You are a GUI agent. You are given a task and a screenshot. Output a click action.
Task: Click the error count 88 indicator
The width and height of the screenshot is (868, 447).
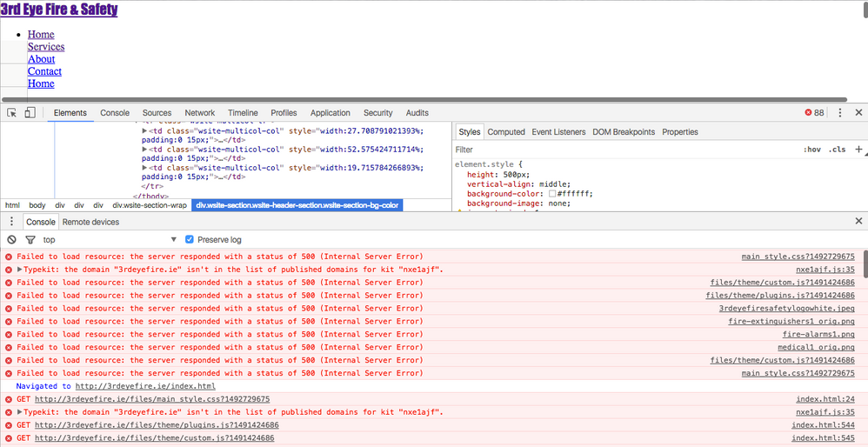[814, 113]
